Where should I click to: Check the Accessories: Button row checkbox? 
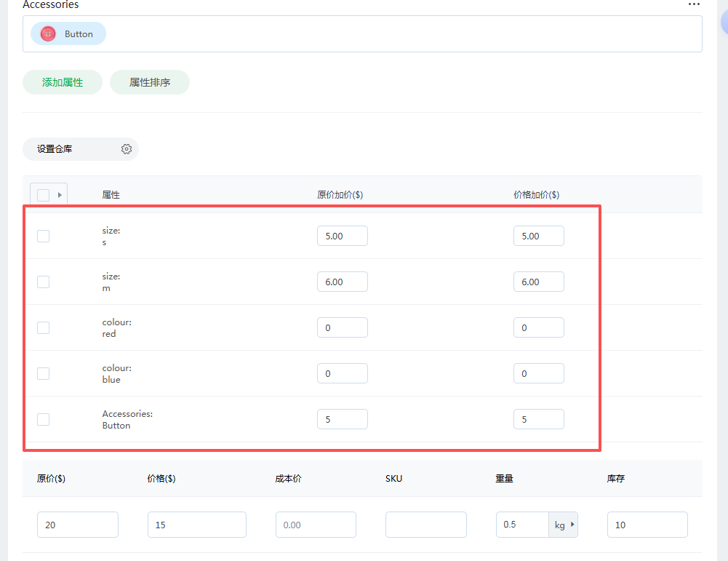tap(44, 419)
